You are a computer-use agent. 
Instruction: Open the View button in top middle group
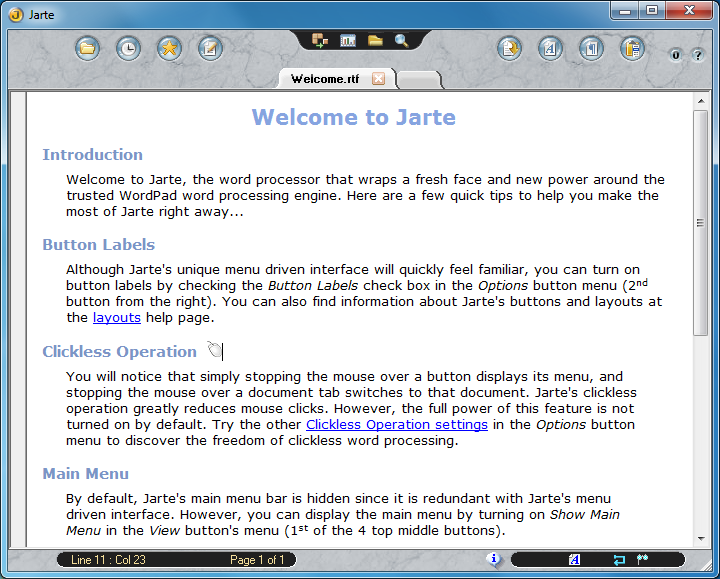coord(320,40)
